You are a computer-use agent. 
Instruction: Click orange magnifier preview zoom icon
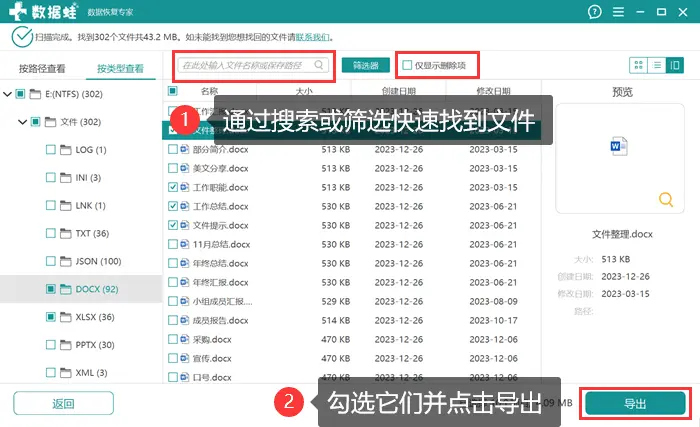coord(666,199)
